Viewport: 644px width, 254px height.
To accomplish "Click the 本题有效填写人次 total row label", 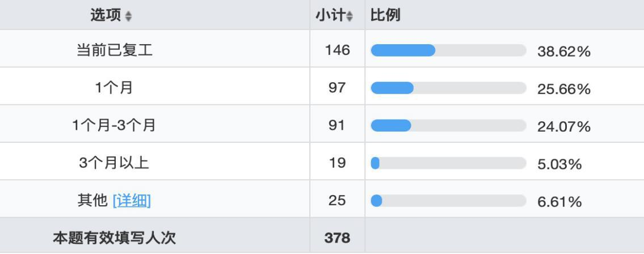I will pos(115,238).
